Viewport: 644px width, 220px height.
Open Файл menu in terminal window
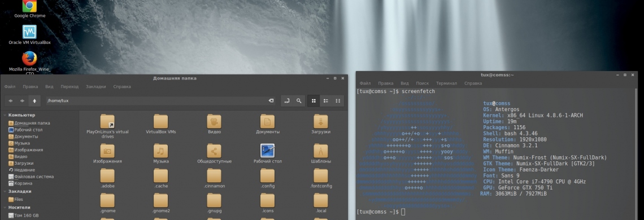coord(365,83)
